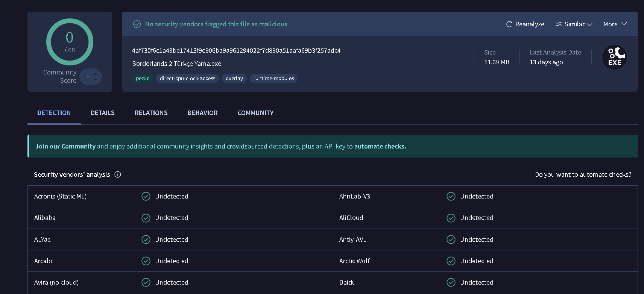The image size is (644, 294).
Task: Click the green checkmark icon in the no-detections banner
Action: pyautogui.click(x=137, y=24)
